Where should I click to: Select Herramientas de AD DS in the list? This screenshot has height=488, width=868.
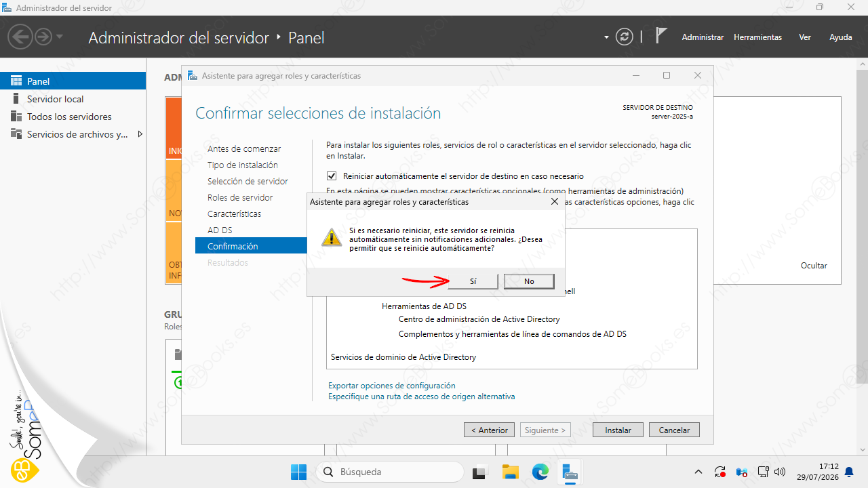(424, 306)
